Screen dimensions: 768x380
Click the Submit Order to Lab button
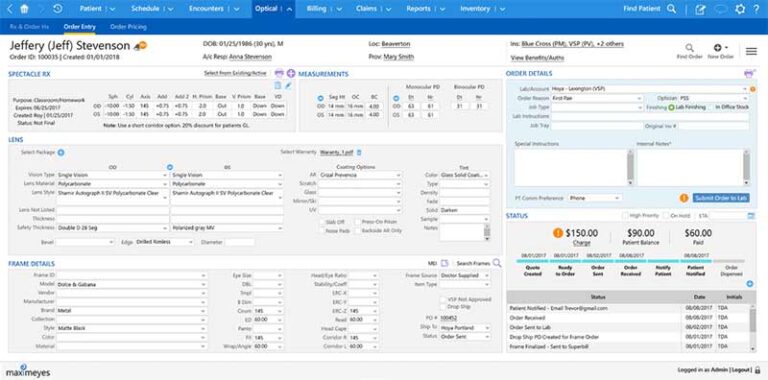721,198
